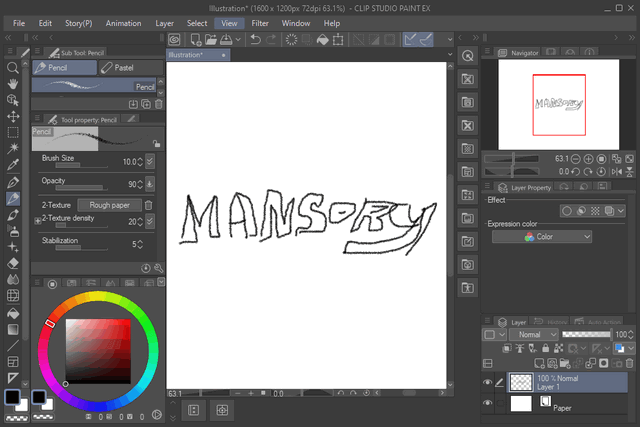
Task: Click the Fill bucket icon in toolbar
Action: (x=323, y=39)
